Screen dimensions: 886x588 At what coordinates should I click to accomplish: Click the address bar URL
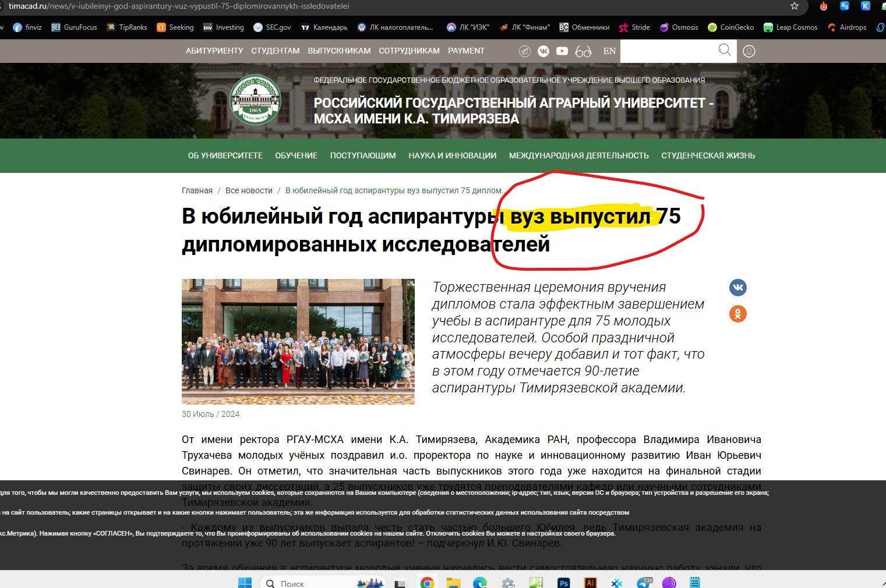(x=178, y=6)
